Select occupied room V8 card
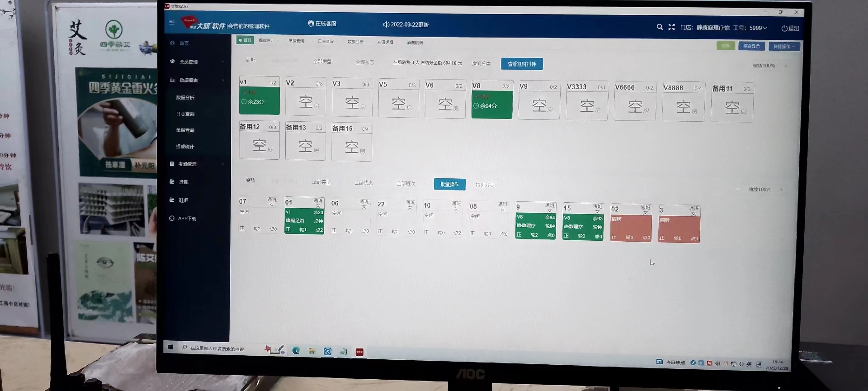The height and width of the screenshot is (391, 868). coord(491,100)
